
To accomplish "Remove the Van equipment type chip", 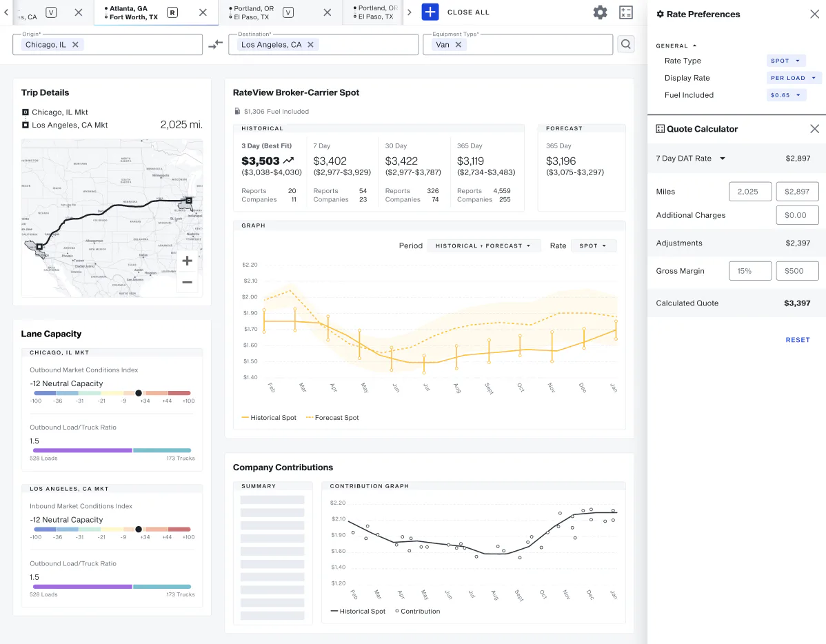I will [x=459, y=45].
